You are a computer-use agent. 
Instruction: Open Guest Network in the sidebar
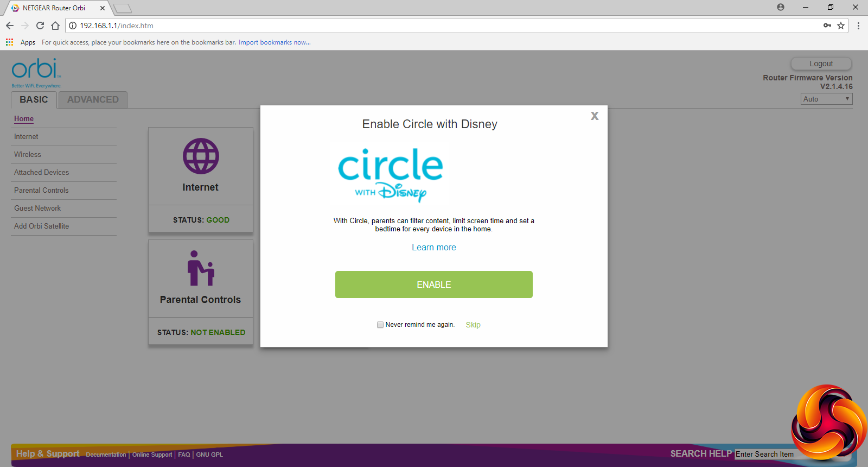(37, 209)
